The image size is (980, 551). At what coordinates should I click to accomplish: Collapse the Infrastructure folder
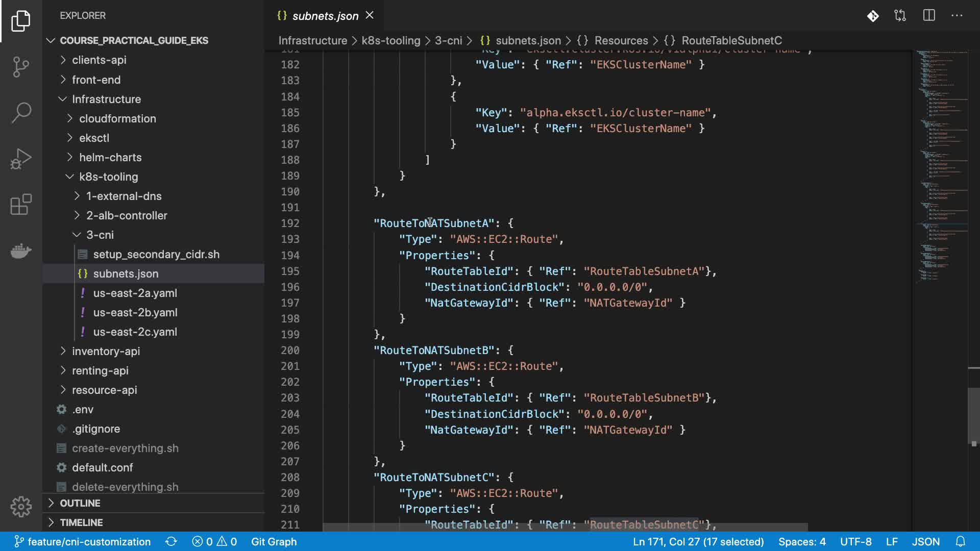pos(106,99)
